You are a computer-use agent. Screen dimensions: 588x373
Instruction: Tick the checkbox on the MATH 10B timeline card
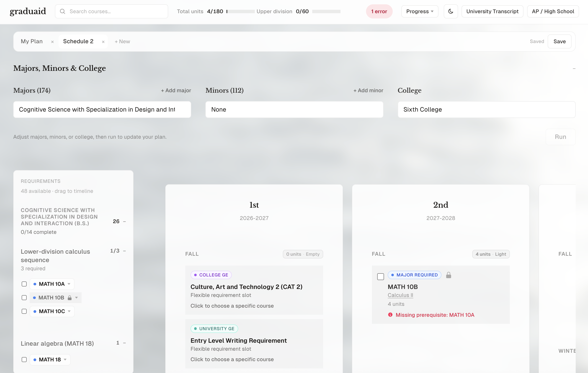tap(380, 277)
